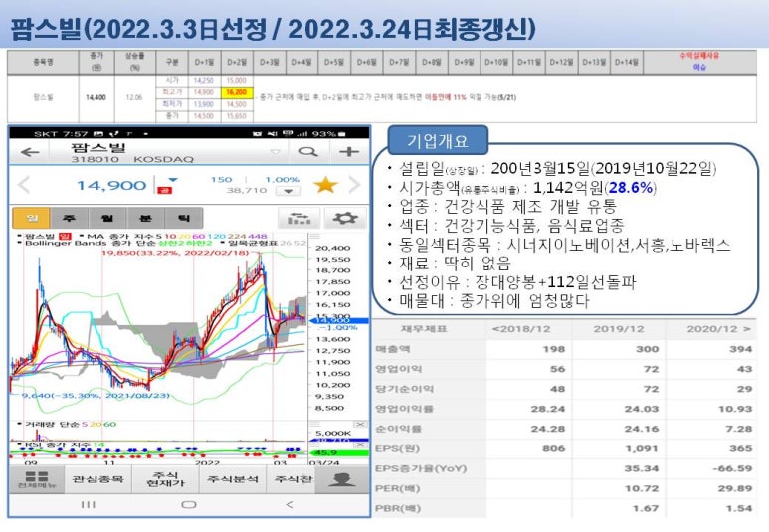Tap Android home button

point(189,504)
